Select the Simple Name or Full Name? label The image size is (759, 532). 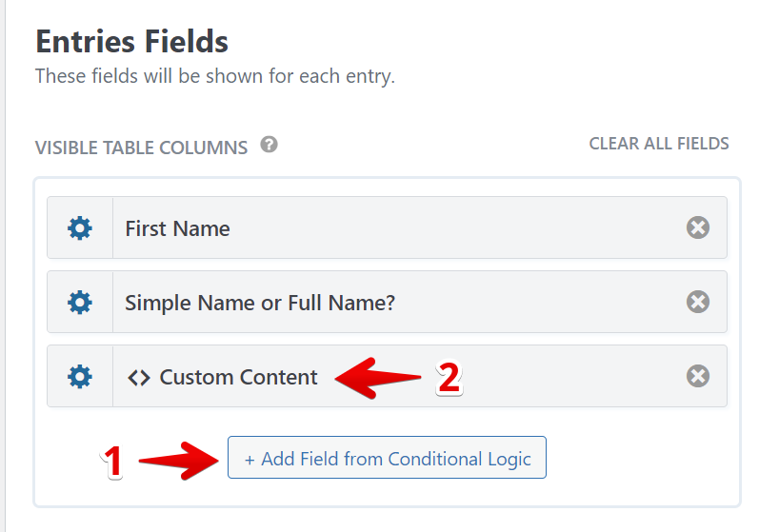click(x=260, y=303)
